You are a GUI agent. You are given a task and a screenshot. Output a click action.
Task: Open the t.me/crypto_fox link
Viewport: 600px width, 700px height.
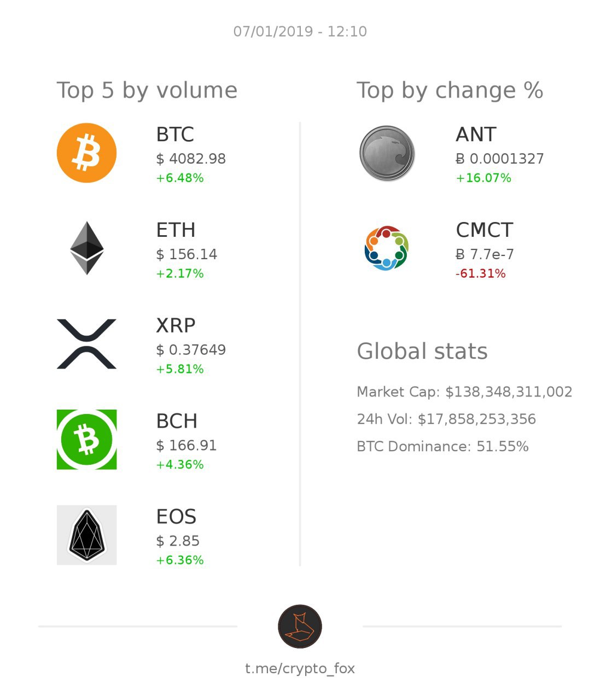(x=300, y=668)
